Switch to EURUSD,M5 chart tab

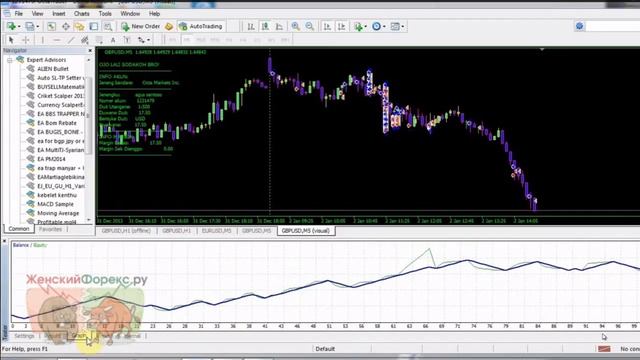pos(216,231)
